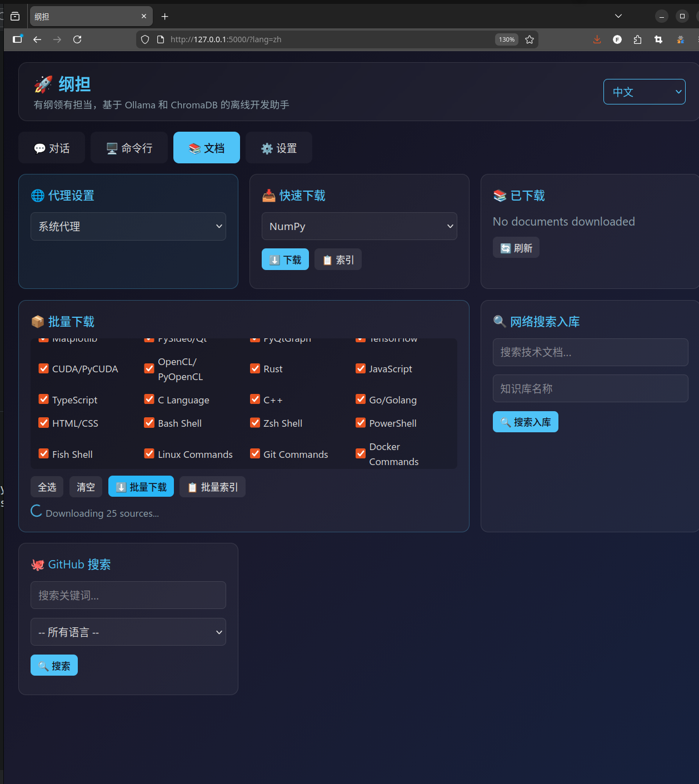Click the octopus icon beside GitHub 搜索
The image size is (699, 784).
click(37, 564)
